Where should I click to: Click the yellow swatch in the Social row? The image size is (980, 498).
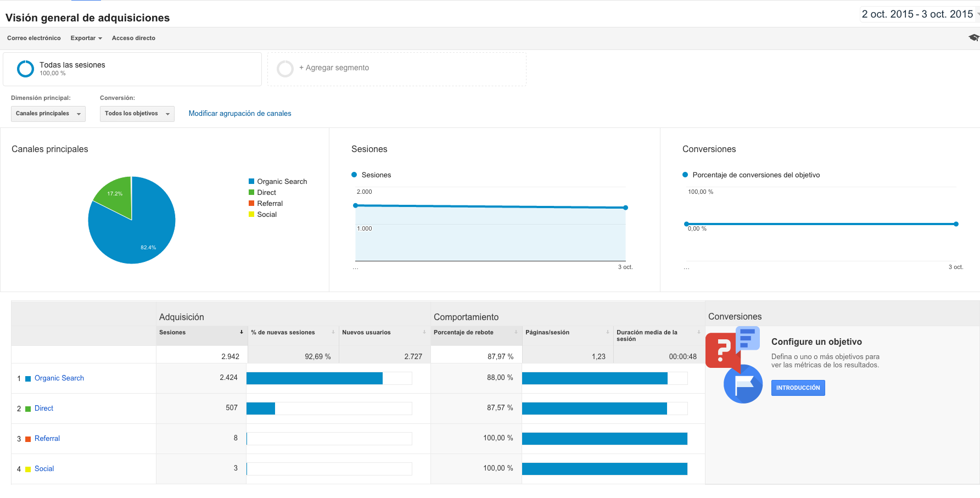(28, 469)
